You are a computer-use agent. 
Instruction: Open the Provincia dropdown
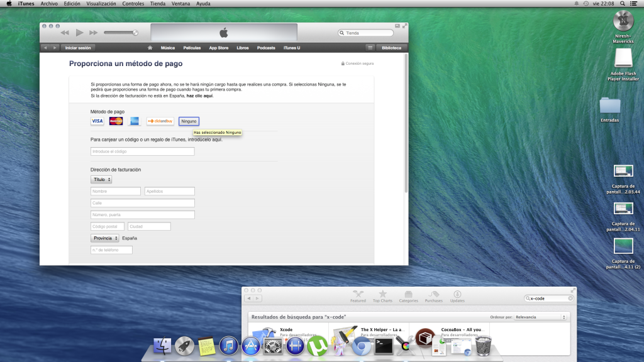pos(105,238)
